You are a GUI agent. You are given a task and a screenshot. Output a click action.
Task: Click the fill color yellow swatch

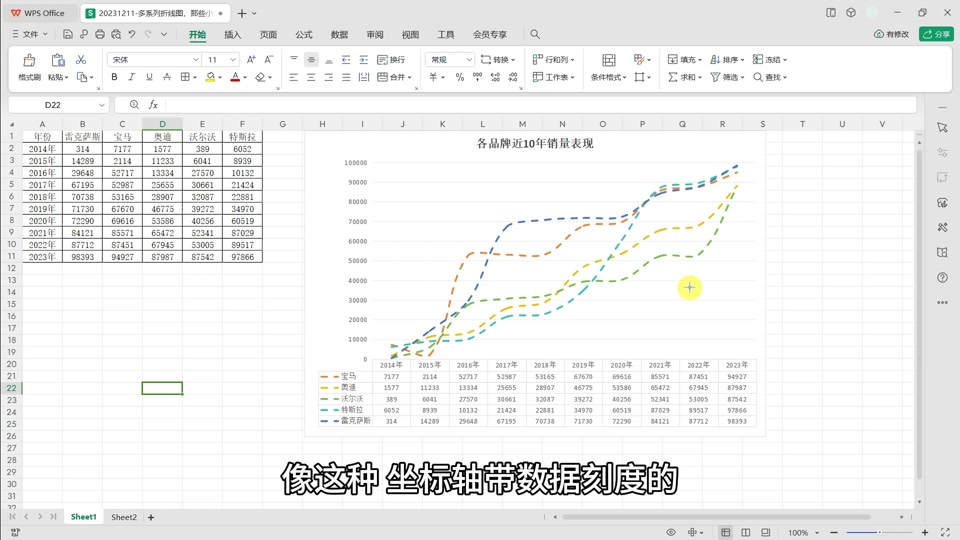[210, 77]
